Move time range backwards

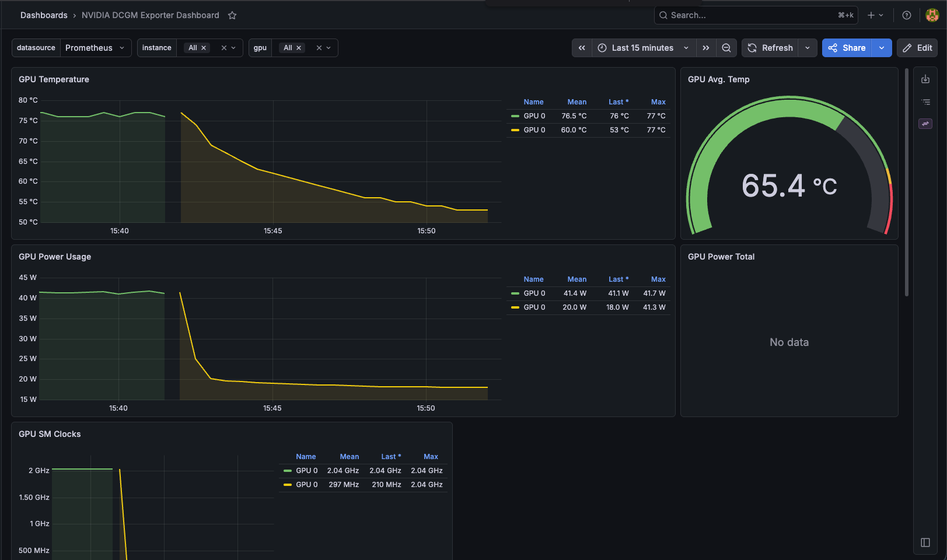(582, 48)
